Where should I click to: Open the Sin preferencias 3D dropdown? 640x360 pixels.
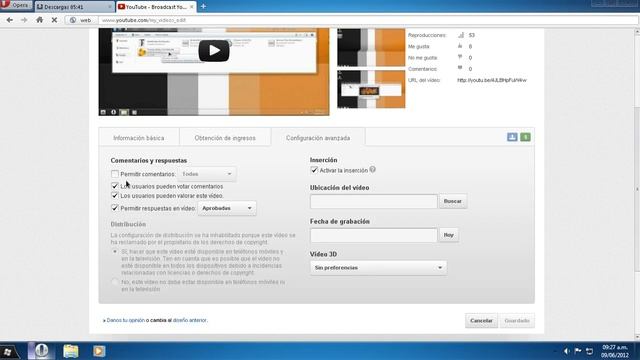[x=378, y=268]
